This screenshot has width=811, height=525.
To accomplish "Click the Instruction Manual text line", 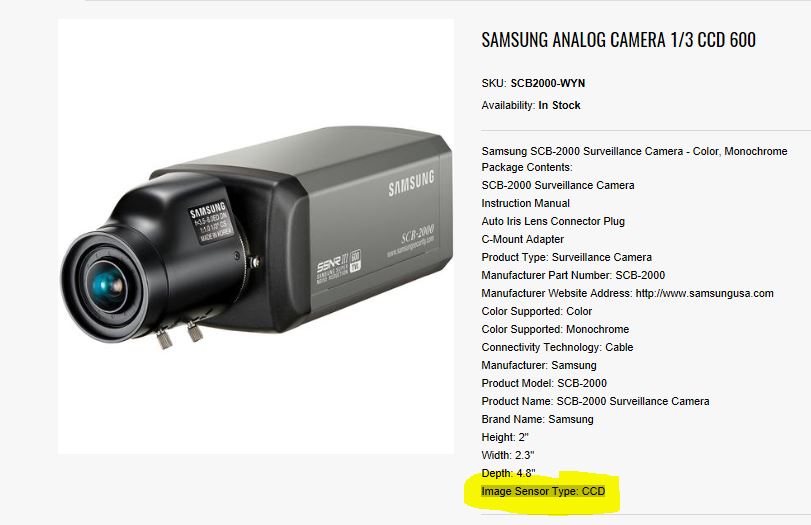I will pos(525,203).
